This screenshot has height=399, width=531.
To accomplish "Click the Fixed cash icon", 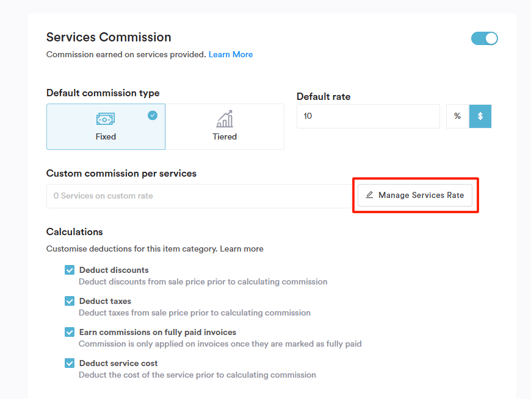I will tap(106, 119).
